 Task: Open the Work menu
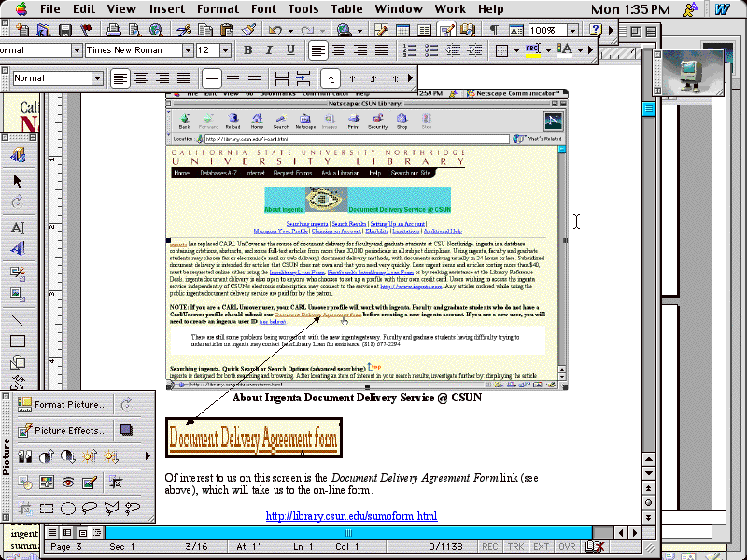click(x=450, y=9)
